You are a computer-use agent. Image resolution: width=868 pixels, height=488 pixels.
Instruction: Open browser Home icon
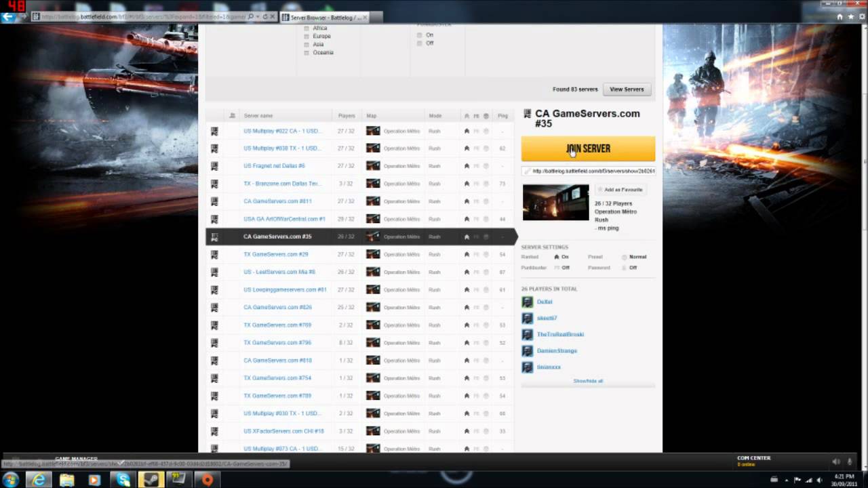(840, 17)
